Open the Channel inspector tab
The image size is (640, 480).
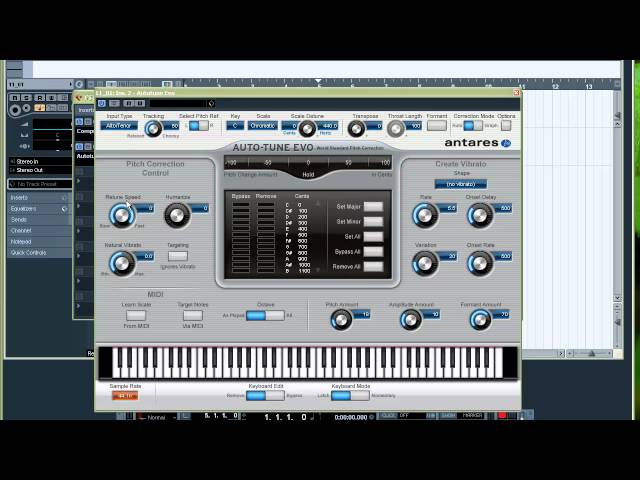pos(39,231)
